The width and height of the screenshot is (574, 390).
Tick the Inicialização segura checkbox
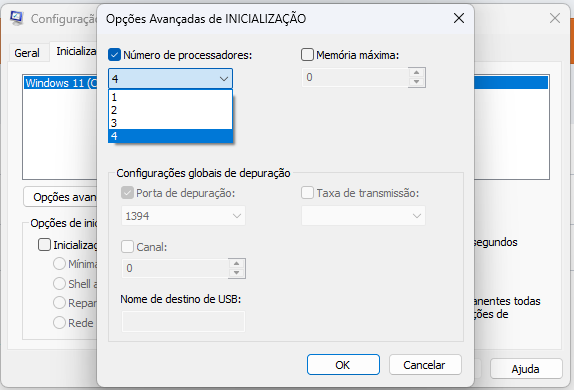(44, 245)
